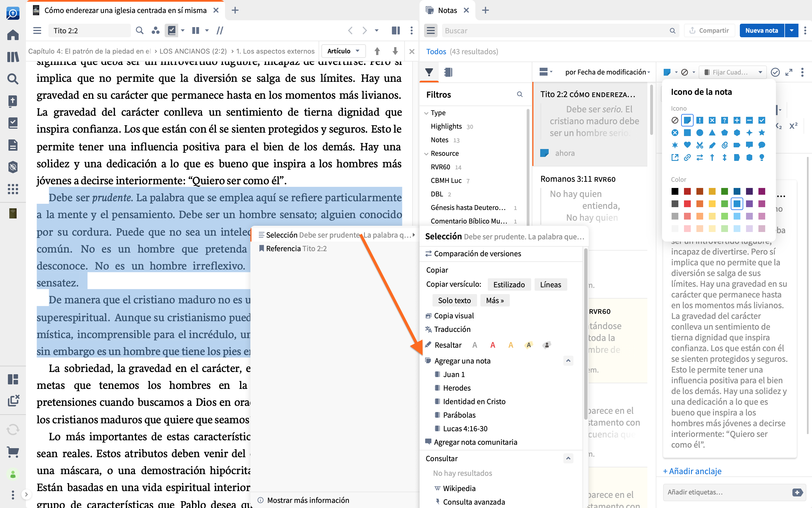Open the Notes panel hamburger menu icon
812x508 pixels.
(431, 30)
